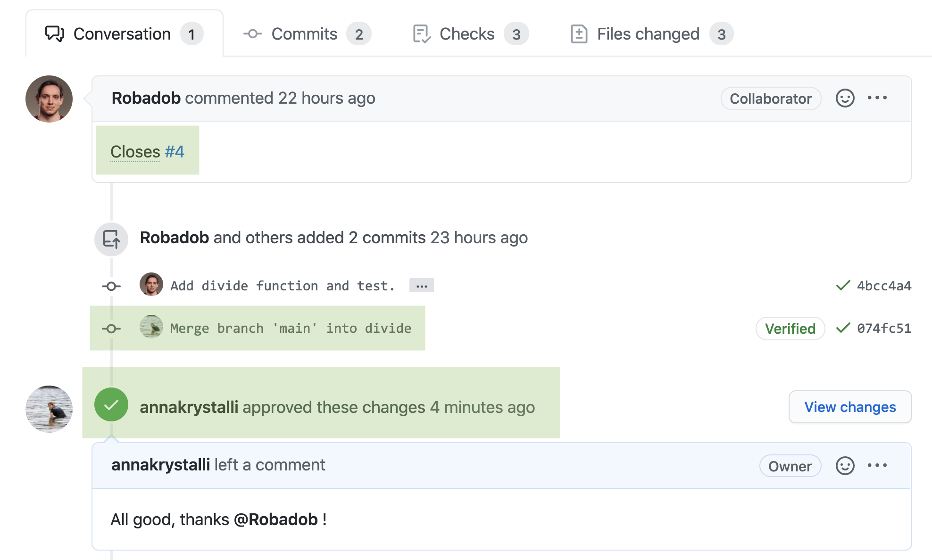Click the View changes button
This screenshot has width=932, height=560.
(850, 407)
